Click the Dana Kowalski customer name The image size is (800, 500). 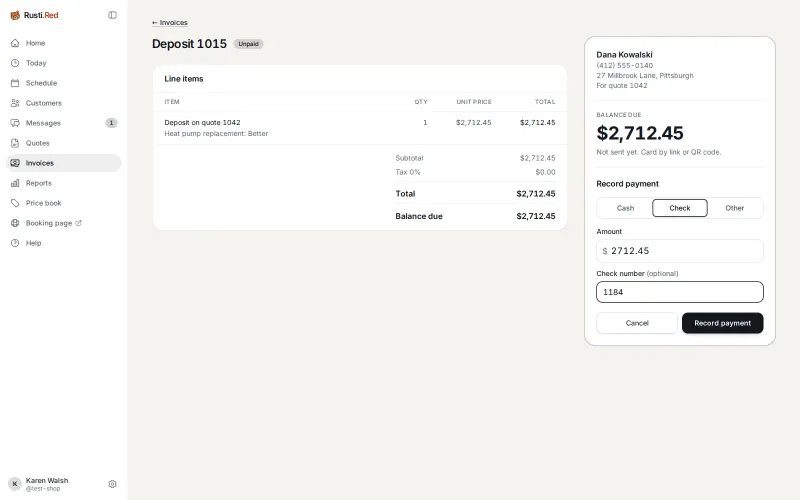click(x=624, y=55)
